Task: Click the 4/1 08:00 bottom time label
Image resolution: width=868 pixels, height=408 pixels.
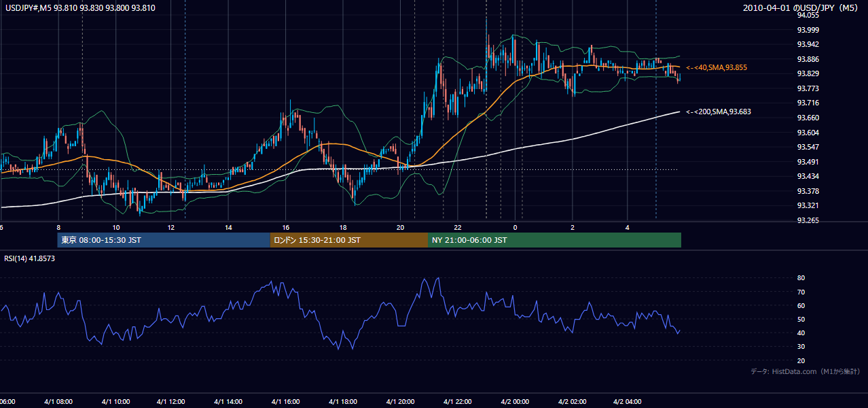Action: click(x=59, y=402)
